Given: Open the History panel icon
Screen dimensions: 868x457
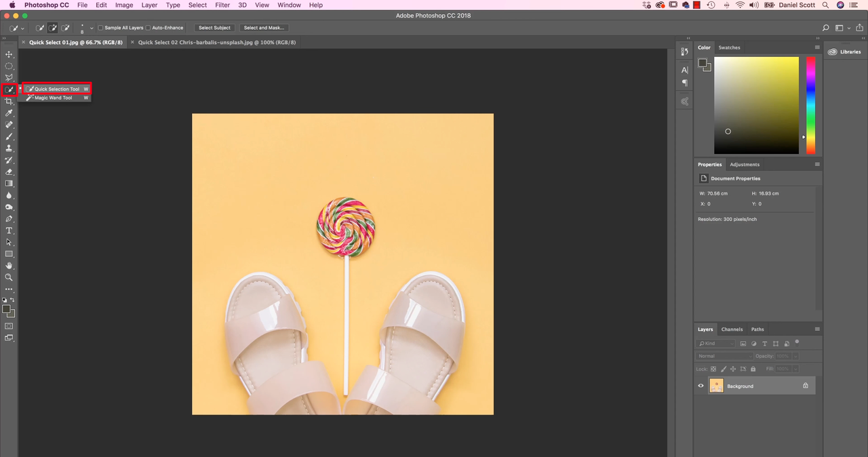Looking at the screenshot, I should point(684,52).
